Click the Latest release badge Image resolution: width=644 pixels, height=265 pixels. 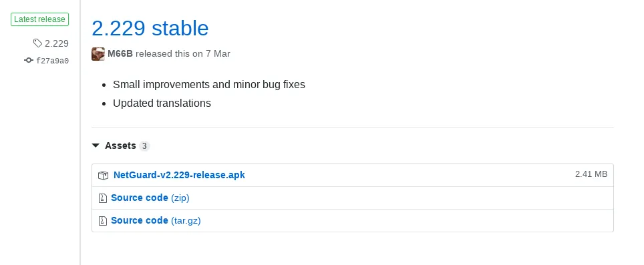coord(39,19)
